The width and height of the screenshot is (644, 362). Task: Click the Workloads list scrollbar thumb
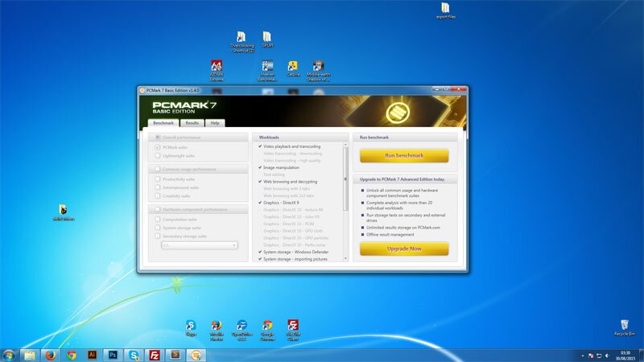click(x=345, y=179)
